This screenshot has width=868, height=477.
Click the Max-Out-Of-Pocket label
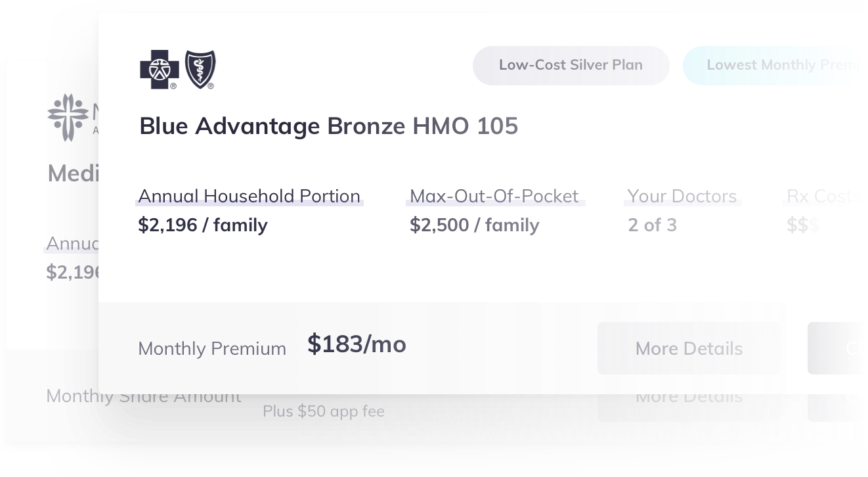(494, 196)
